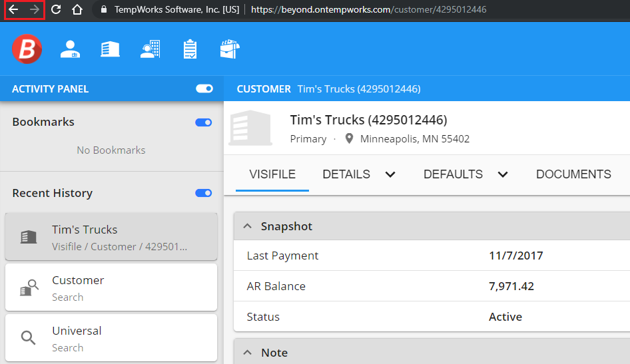Click the TempWorks Software, Inc. certificate label
This screenshot has width=630, height=364.
(176, 9)
